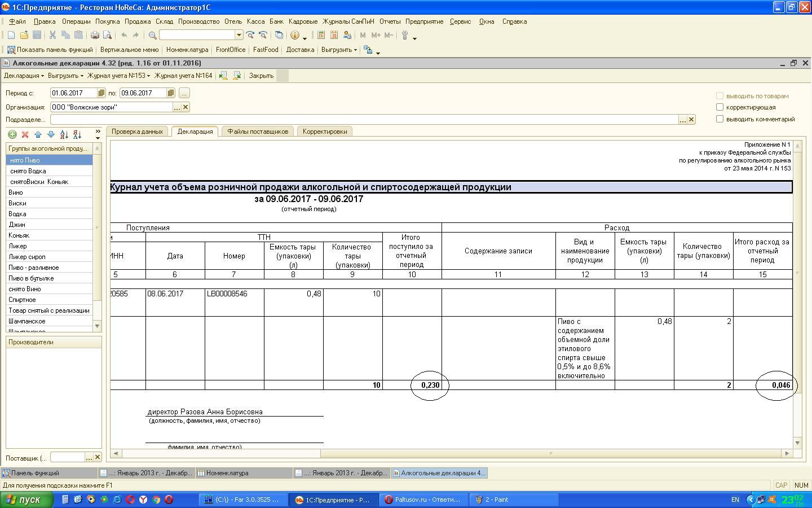Screen dimensions: 812x508
Task: Click the tools wrench icon
Action: [404, 35]
